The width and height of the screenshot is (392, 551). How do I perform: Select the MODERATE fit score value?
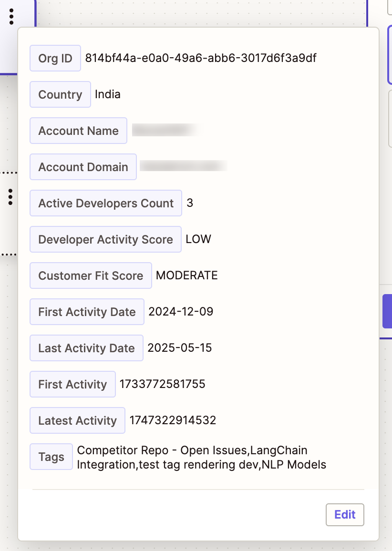pyautogui.click(x=187, y=275)
